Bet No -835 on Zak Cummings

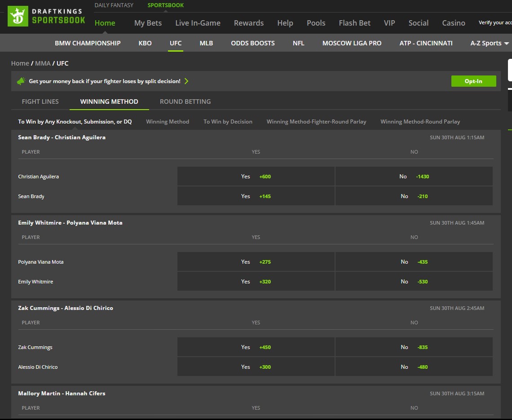[414, 347]
